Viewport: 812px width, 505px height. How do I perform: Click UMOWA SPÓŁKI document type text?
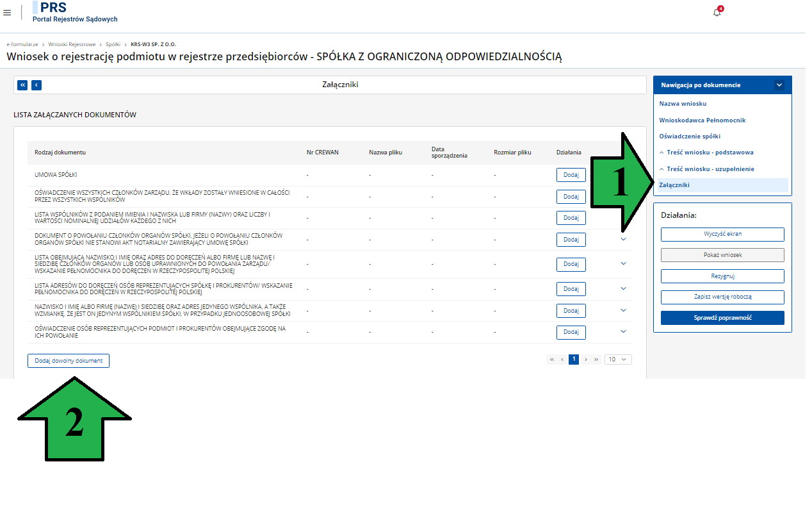click(x=56, y=175)
